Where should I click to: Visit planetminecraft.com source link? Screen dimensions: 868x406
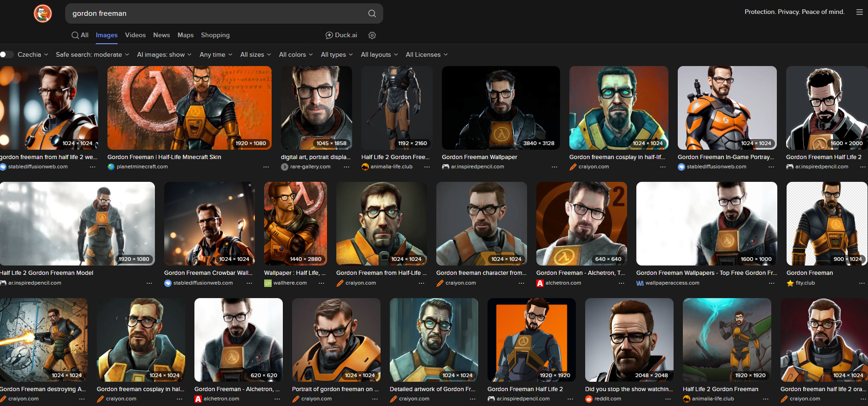(142, 167)
